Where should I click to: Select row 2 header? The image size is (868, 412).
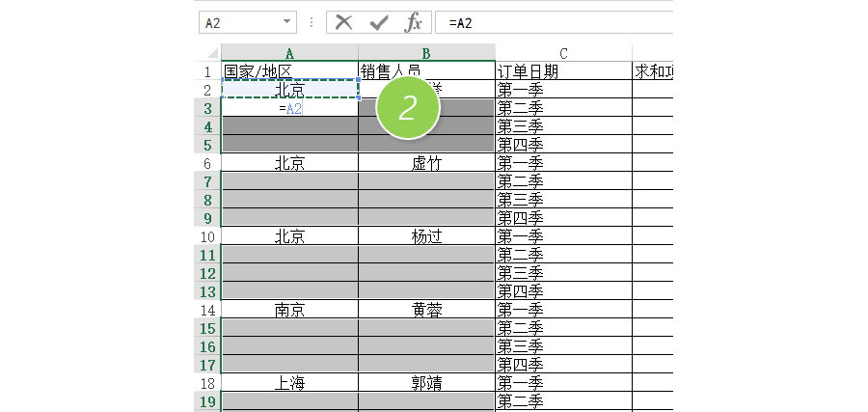(x=207, y=90)
